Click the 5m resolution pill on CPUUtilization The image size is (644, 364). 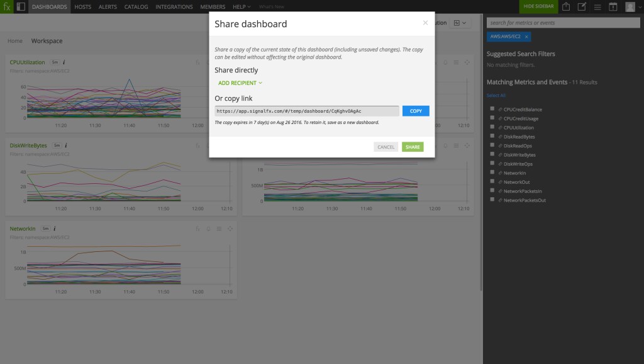(55, 62)
